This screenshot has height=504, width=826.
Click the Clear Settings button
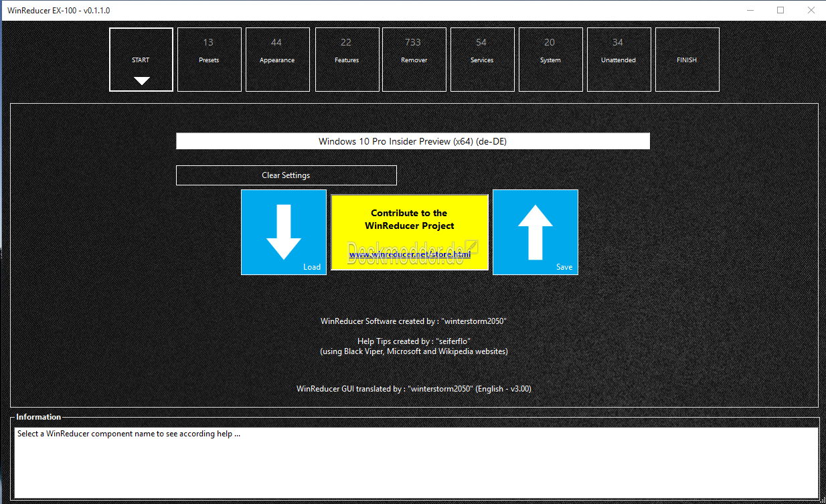pyautogui.click(x=286, y=175)
